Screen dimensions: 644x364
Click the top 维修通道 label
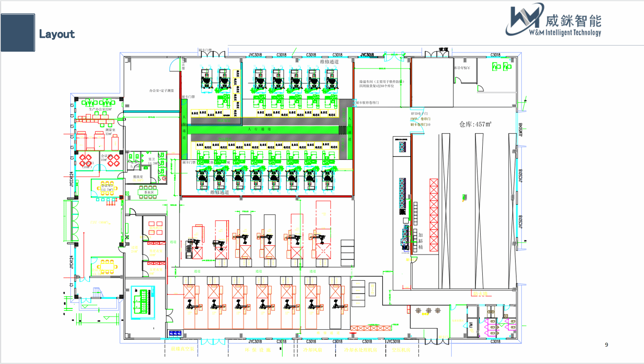(329, 62)
